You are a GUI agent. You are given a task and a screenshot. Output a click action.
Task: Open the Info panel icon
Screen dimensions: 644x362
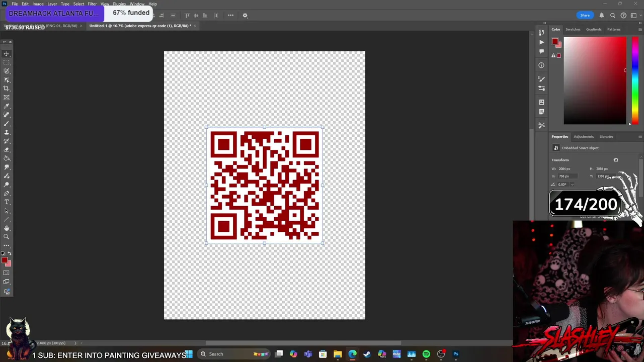(541, 65)
